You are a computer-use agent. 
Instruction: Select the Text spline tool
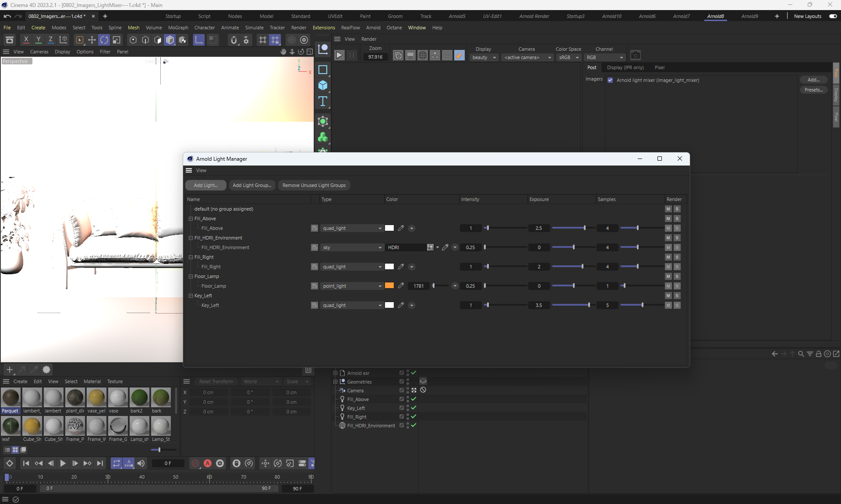[x=323, y=102]
